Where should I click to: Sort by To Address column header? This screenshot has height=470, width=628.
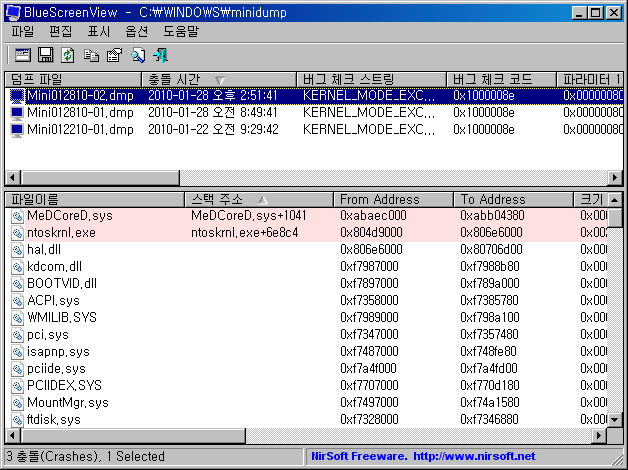pyautogui.click(x=514, y=199)
